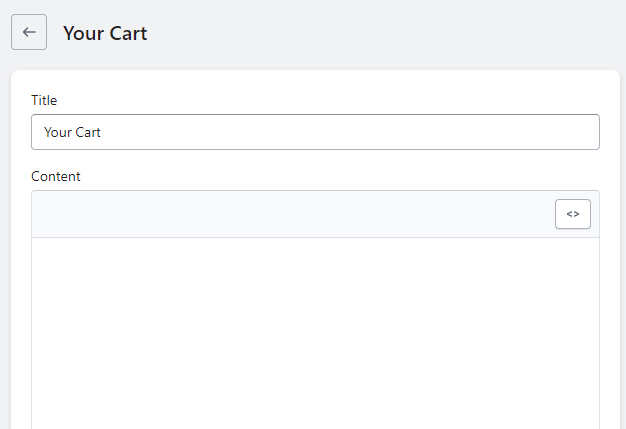This screenshot has height=429, width=626.
Task: Click into the Content editor body
Action: tap(315, 330)
